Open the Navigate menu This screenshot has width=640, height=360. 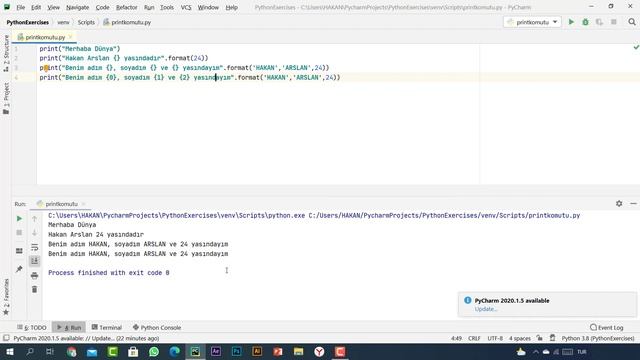coord(78,7)
